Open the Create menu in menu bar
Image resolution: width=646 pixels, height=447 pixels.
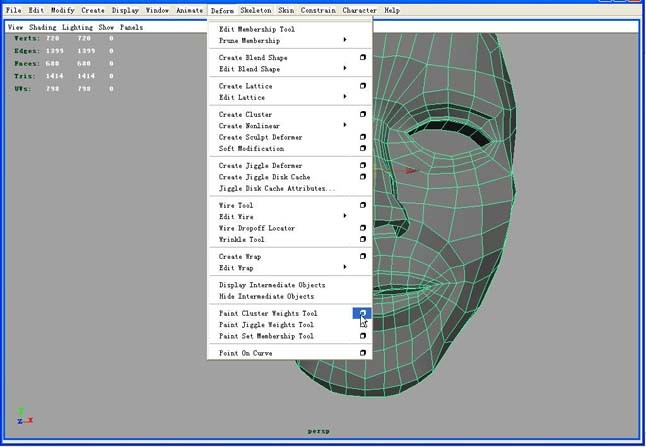(93, 10)
